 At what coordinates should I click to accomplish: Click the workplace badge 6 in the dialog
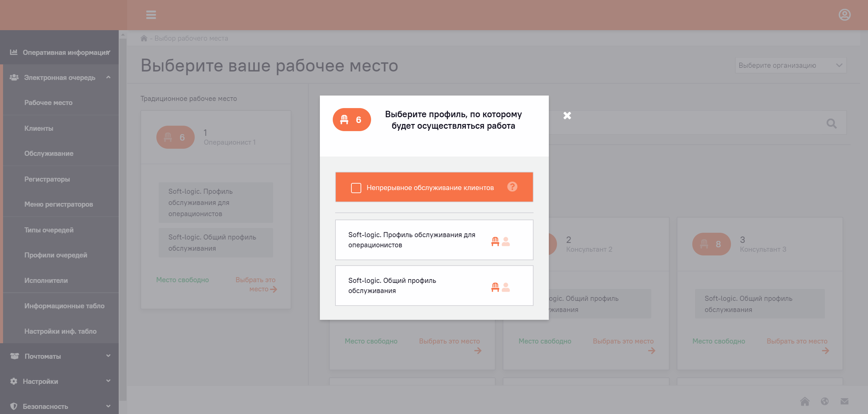352,120
